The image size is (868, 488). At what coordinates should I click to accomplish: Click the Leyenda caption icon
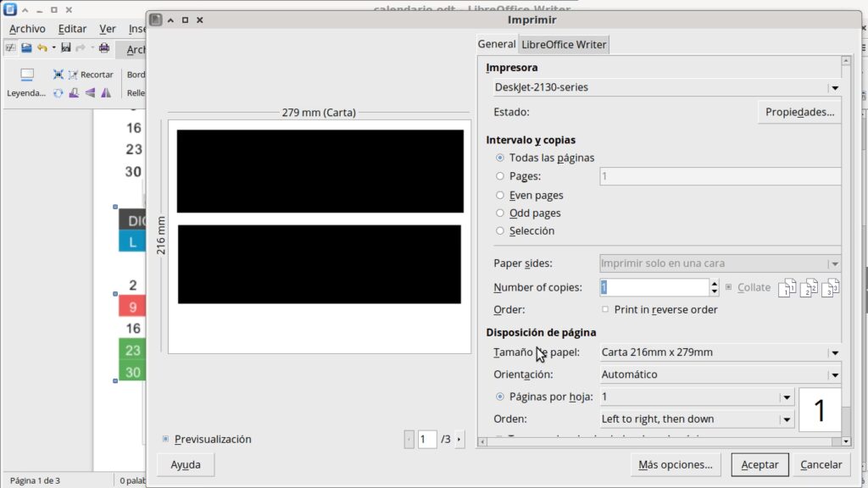[x=26, y=75]
